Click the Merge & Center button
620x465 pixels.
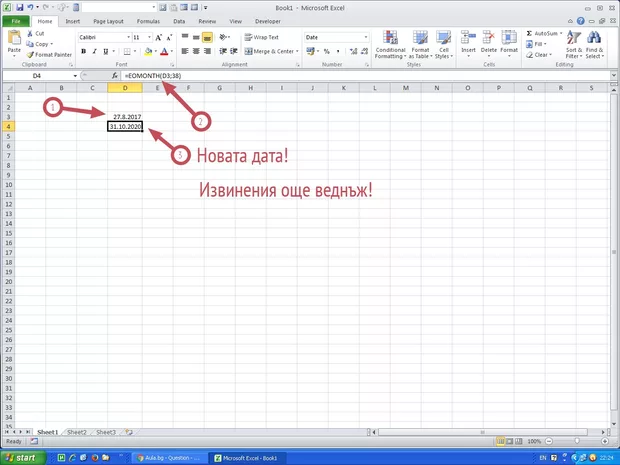coord(269,50)
